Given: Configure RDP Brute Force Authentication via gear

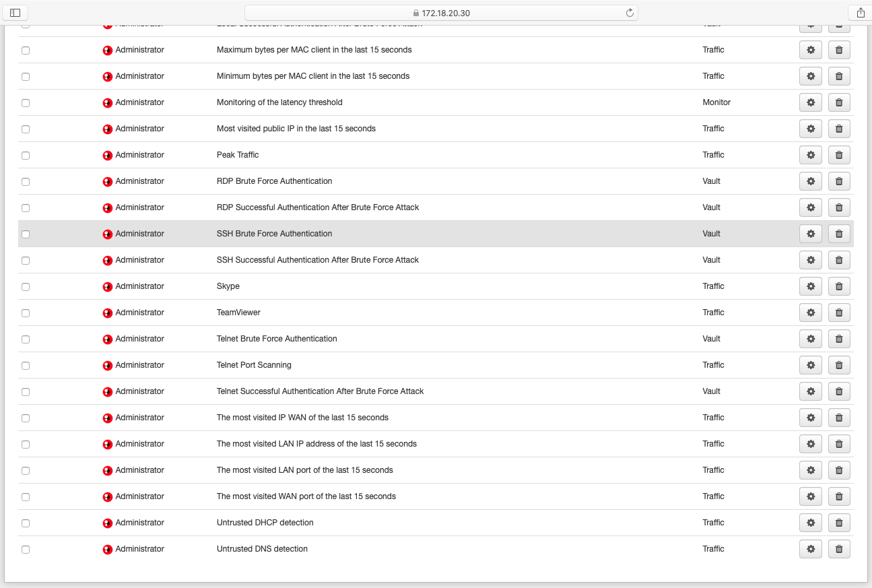Looking at the screenshot, I should click(x=811, y=181).
